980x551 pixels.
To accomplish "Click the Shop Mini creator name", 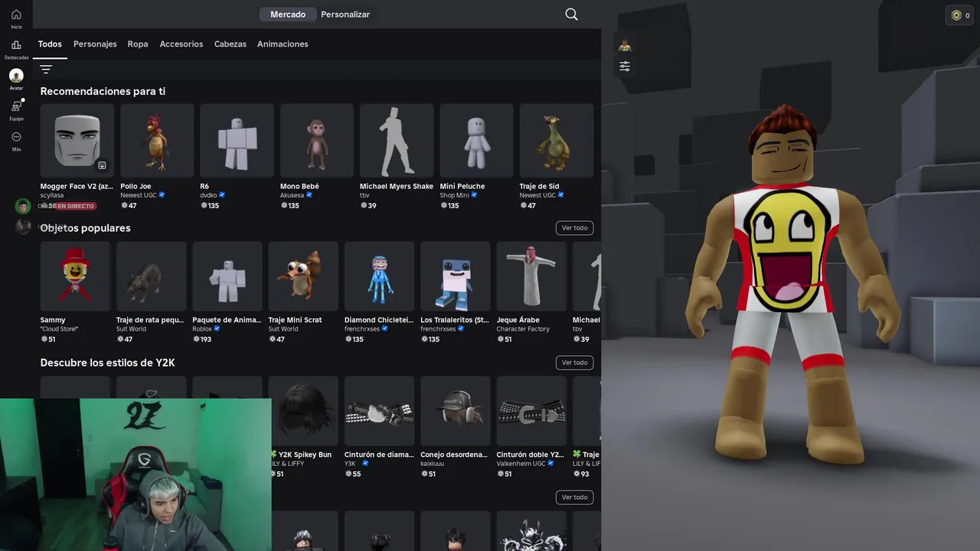I will coord(455,196).
